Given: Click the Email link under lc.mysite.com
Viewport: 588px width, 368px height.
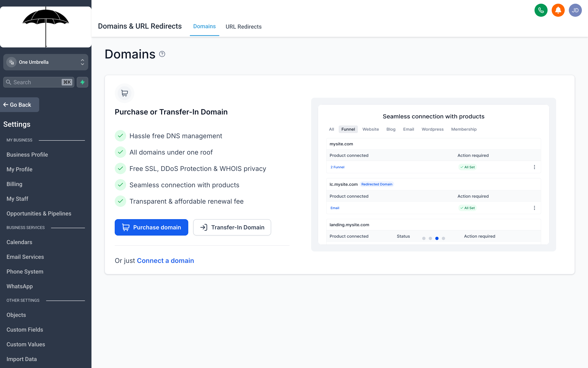Looking at the screenshot, I should pyautogui.click(x=335, y=208).
